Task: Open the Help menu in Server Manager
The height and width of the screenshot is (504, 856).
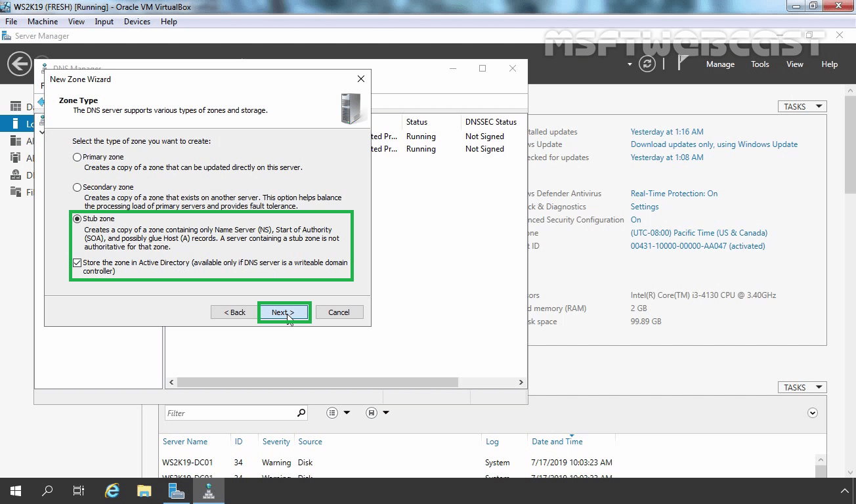Action: pos(830,64)
